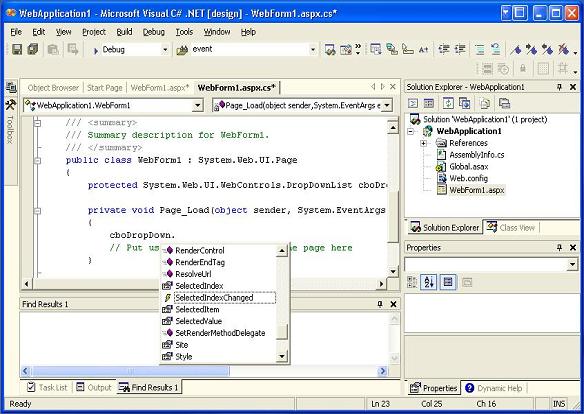Image resolution: width=584 pixels, height=414 pixels.
Task: Expand the References node
Action: click(x=423, y=143)
